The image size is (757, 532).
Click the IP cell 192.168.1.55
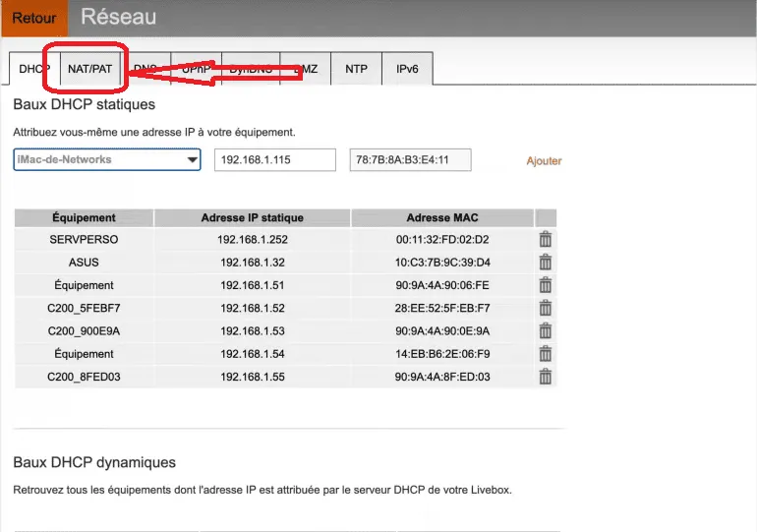pos(253,377)
